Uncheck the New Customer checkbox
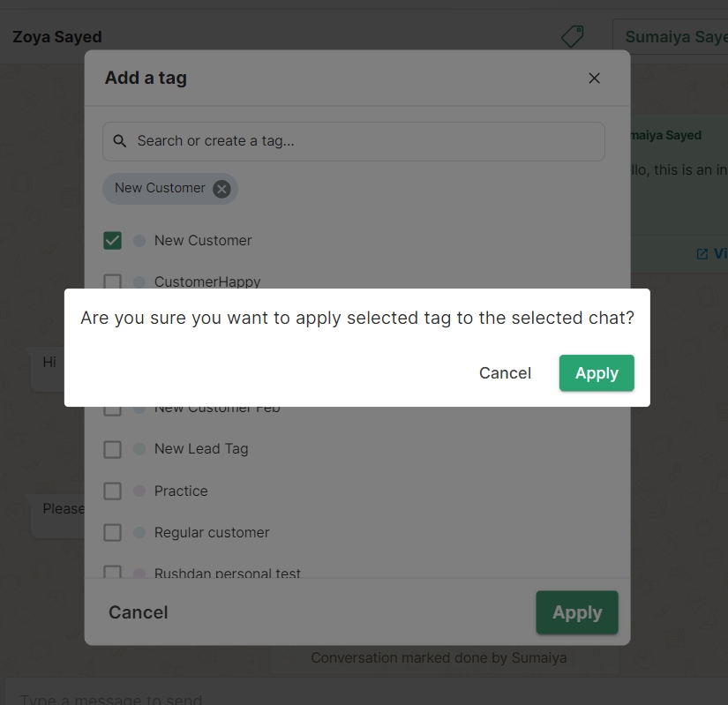Viewport: 728px width, 705px height. point(112,241)
